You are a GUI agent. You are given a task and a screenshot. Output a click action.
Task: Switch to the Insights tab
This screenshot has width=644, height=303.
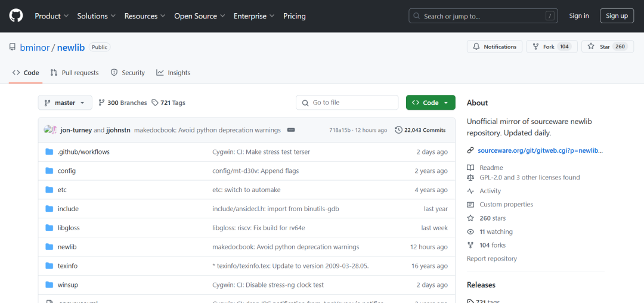click(x=174, y=73)
